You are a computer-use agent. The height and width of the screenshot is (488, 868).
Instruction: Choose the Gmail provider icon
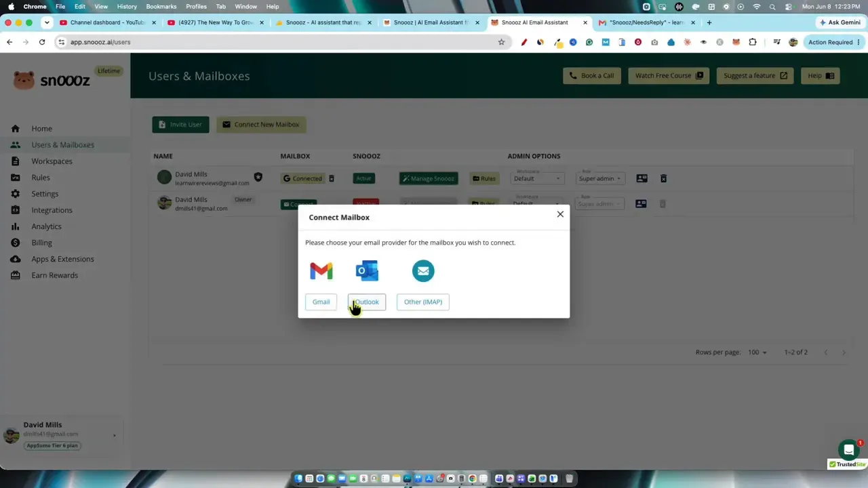(321, 271)
